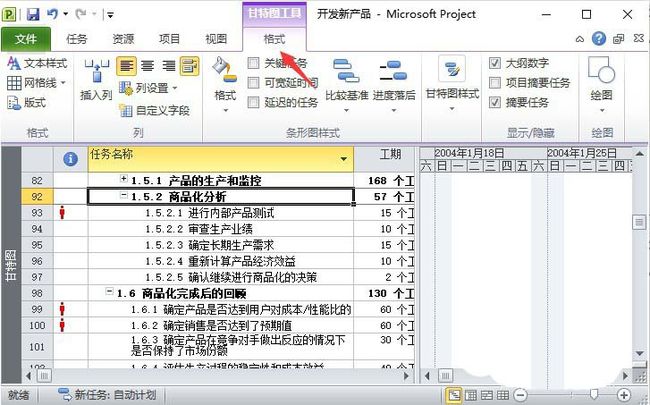Click the task table horizontal scroll right arrow
Screen dimensions: 650x405
point(407,376)
